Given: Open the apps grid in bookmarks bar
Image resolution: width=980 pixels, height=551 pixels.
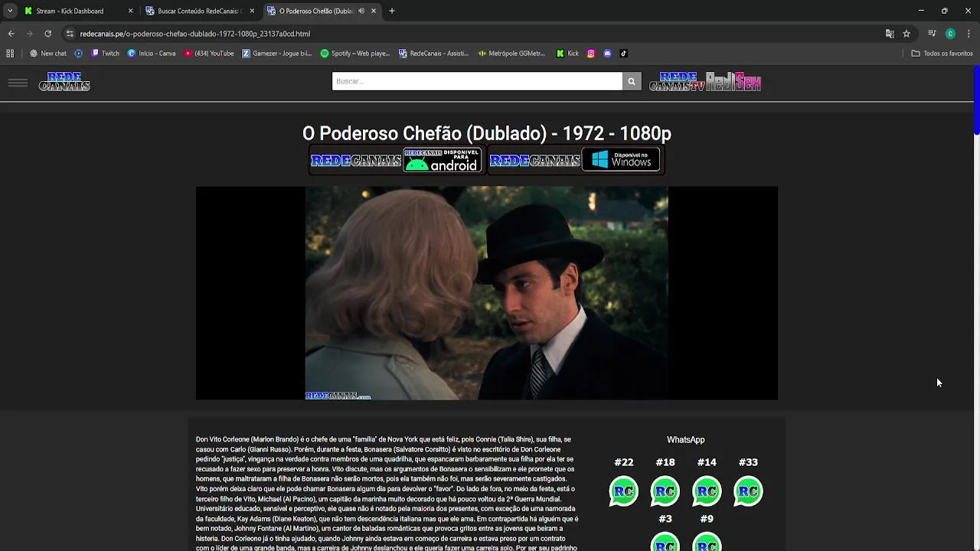Looking at the screenshot, I should click(10, 54).
